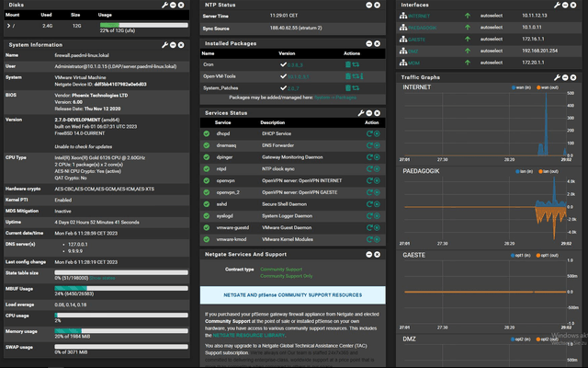Click sync source 188.40.62.55 text
Image resolution: width=588 pixels, height=368 pixels.
click(296, 28)
